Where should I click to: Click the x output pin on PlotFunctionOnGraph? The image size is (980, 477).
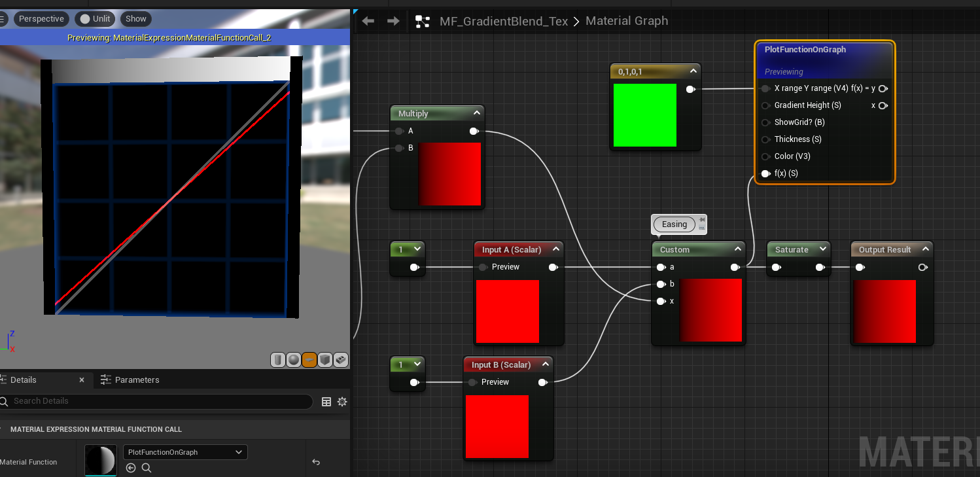pyautogui.click(x=883, y=105)
